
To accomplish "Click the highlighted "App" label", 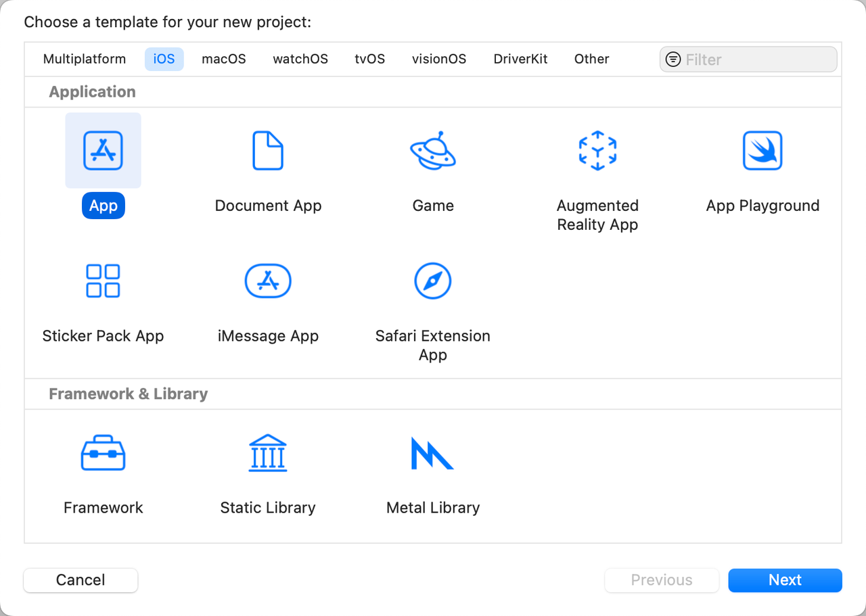I will click(x=104, y=206).
